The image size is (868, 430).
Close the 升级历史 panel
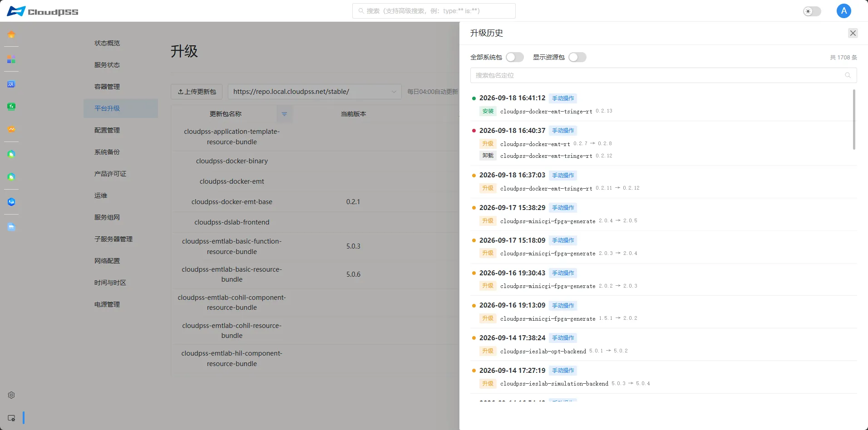click(x=853, y=33)
